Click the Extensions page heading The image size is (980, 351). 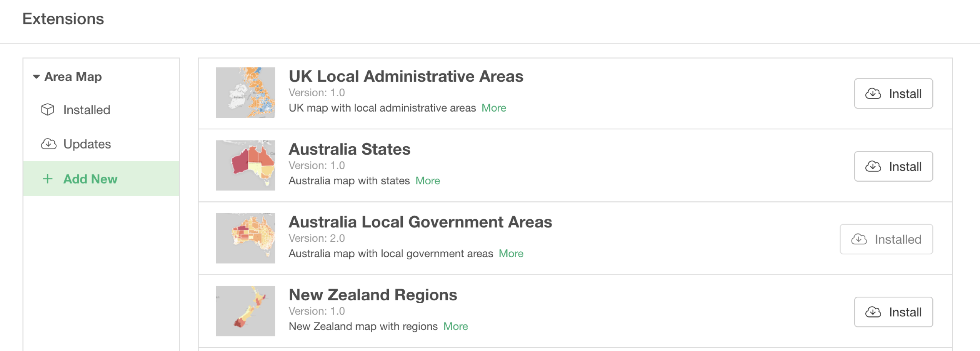coord(63,19)
